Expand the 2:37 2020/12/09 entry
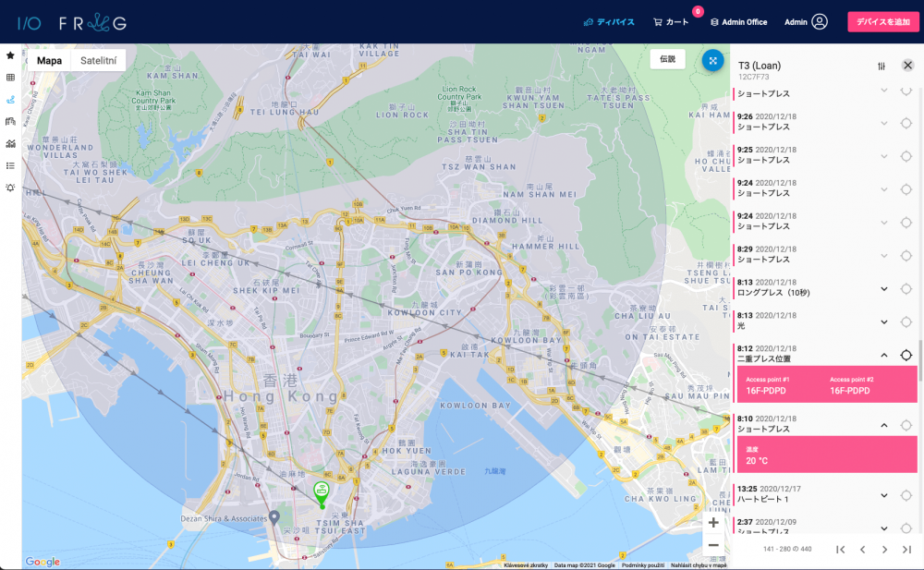Image resolution: width=924 pixels, height=570 pixels. coord(884,528)
